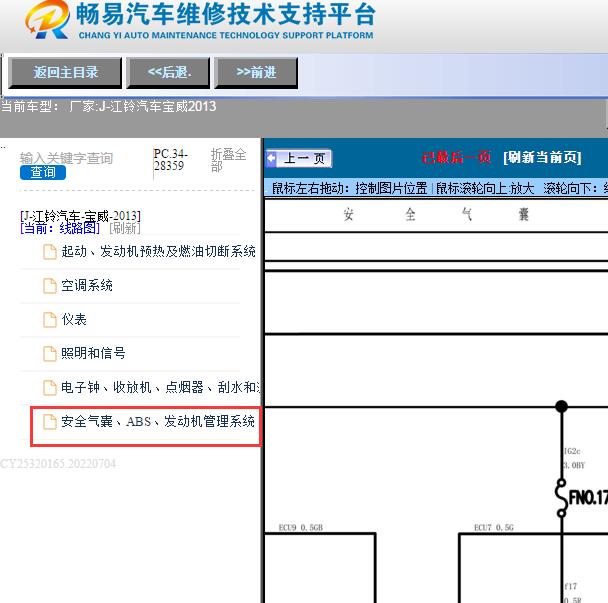Open 安全气囊、ABS、发动机管理系统 tree item
The height and width of the screenshot is (603, 608).
[158, 421]
